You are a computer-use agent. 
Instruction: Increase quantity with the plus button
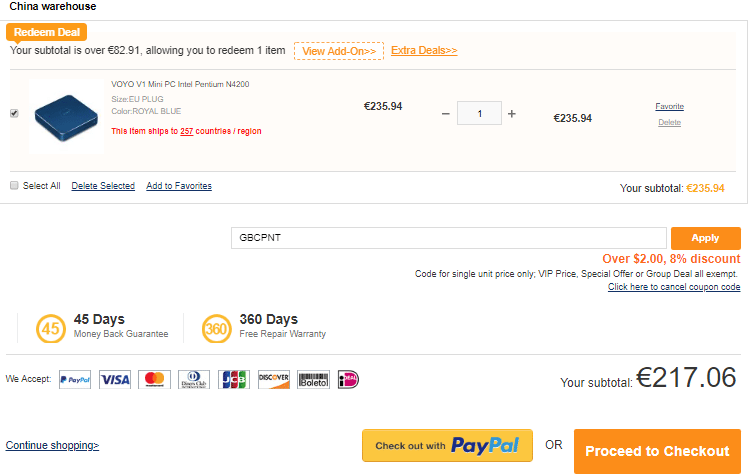point(512,114)
